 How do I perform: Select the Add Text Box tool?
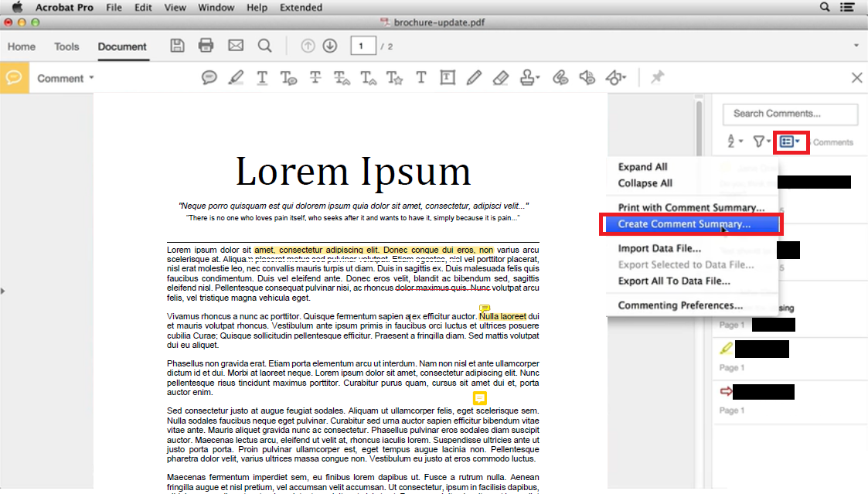point(448,77)
